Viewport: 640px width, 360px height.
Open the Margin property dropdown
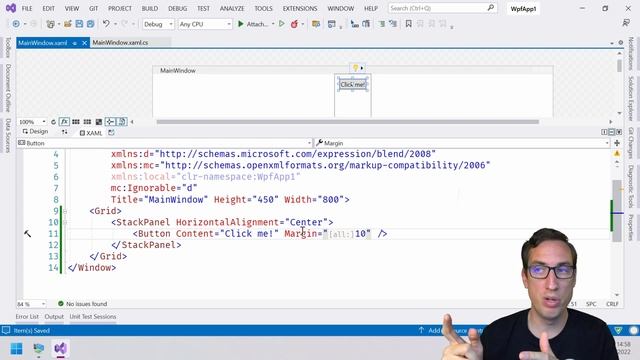click(x=462, y=143)
